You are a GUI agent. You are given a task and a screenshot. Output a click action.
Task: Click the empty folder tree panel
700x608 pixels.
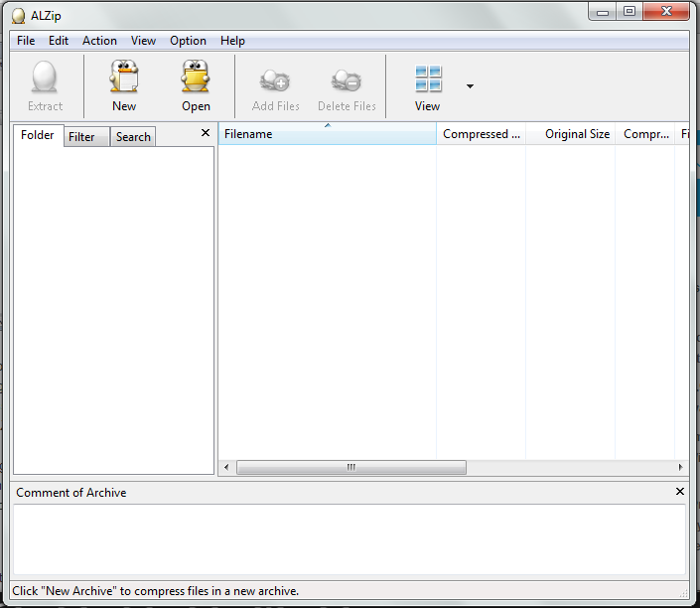(x=114, y=310)
